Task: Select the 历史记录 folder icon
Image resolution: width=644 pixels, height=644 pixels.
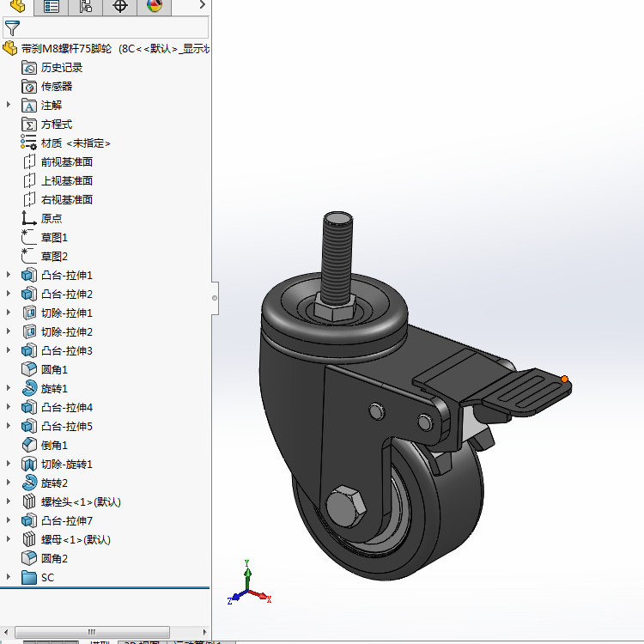Action: [29, 67]
